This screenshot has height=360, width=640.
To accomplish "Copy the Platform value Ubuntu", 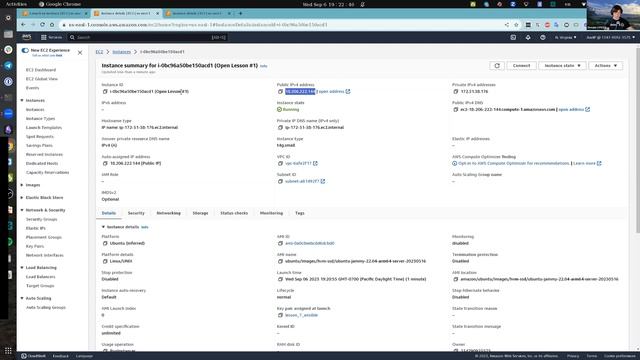I will [x=105, y=243].
